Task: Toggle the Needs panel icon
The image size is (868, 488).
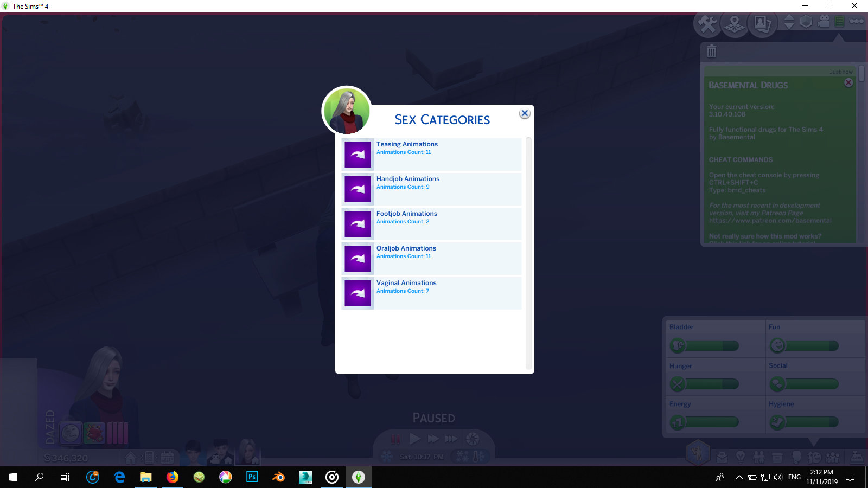Action: click(x=814, y=457)
